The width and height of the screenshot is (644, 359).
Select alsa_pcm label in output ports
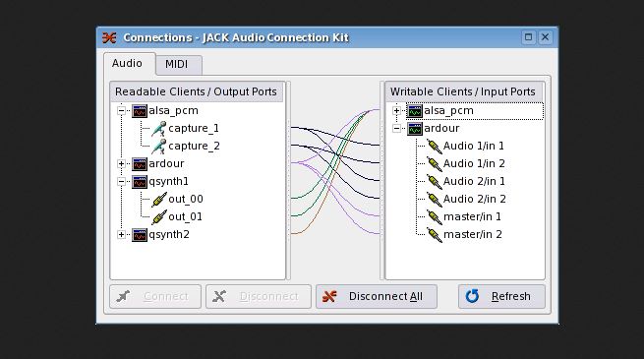[x=173, y=111]
